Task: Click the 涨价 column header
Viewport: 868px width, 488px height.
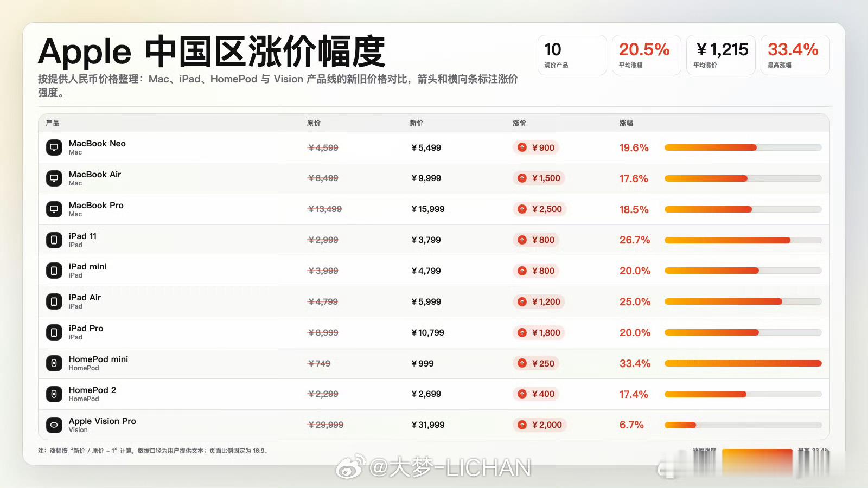Action: (x=520, y=123)
